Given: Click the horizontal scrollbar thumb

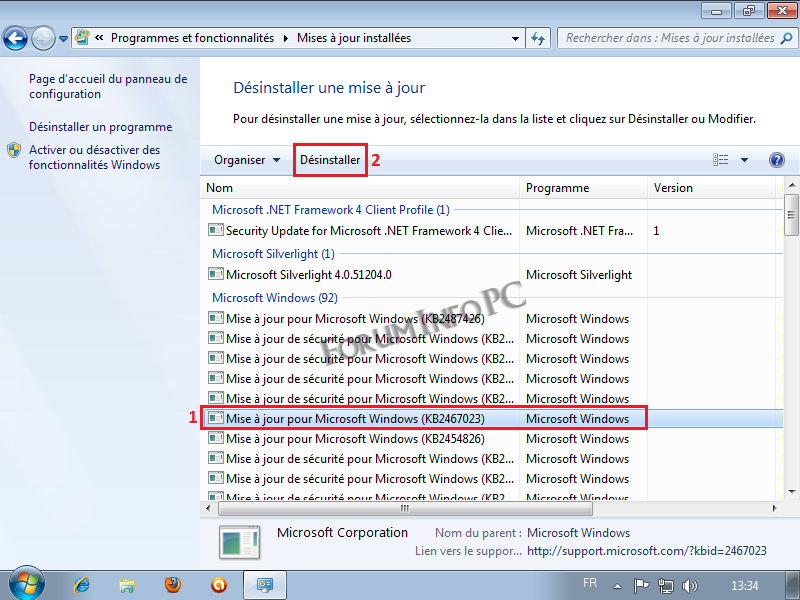Looking at the screenshot, I should [x=405, y=508].
